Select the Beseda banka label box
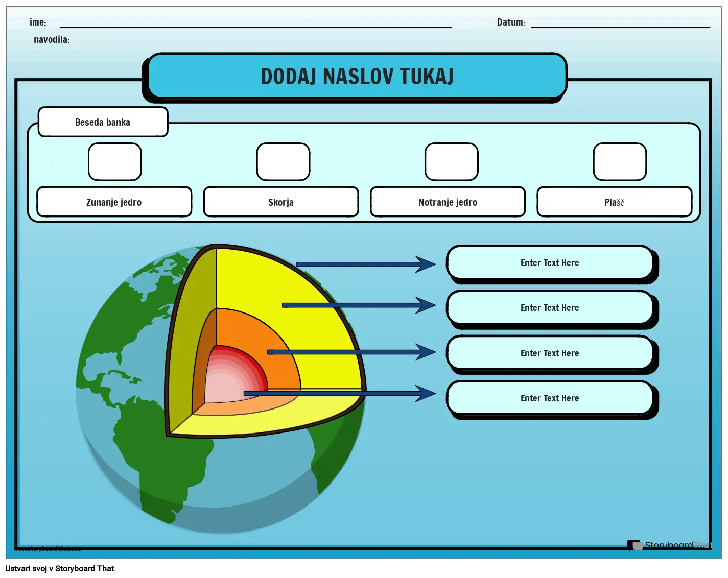Screen dimensions: 728x578 (103, 122)
